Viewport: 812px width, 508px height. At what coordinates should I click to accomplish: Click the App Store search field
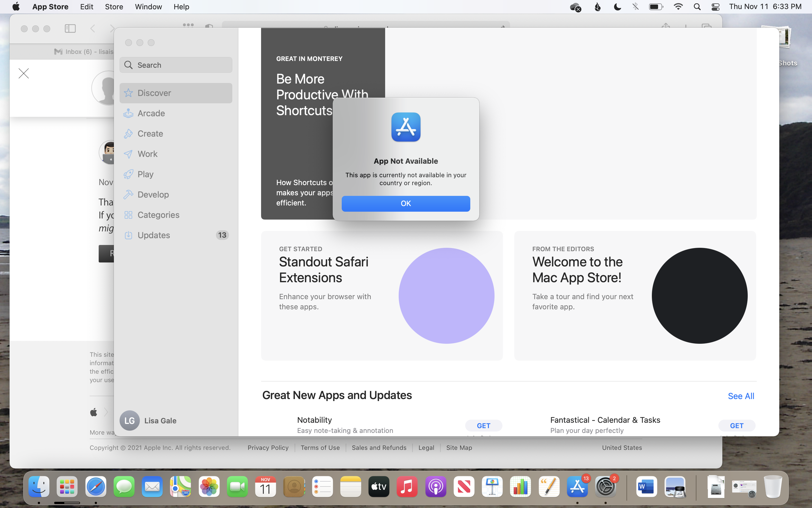pyautogui.click(x=176, y=65)
